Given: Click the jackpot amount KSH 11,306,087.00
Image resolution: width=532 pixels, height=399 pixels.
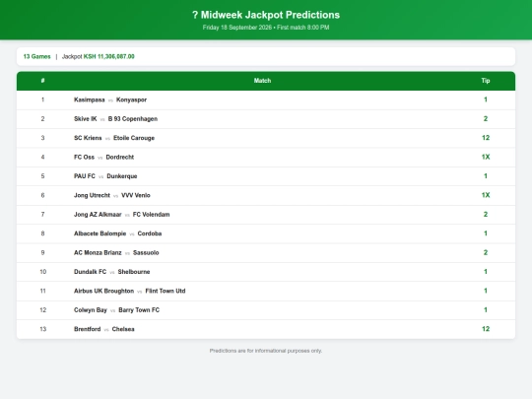Looking at the screenshot, I should pyautogui.click(x=109, y=57).
